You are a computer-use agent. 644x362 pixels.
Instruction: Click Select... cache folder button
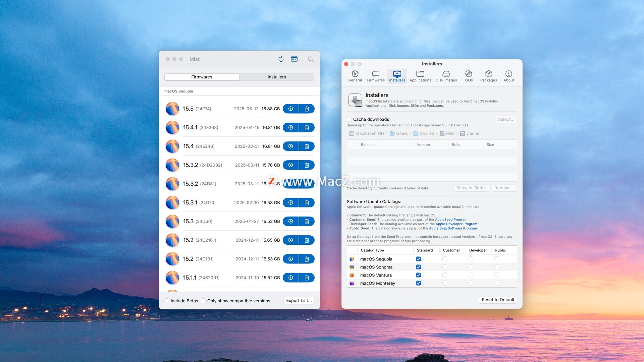506,119
